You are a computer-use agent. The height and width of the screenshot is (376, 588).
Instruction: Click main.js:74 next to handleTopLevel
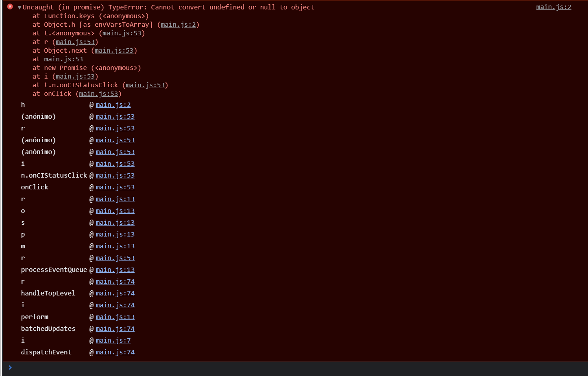pos(115,293)
